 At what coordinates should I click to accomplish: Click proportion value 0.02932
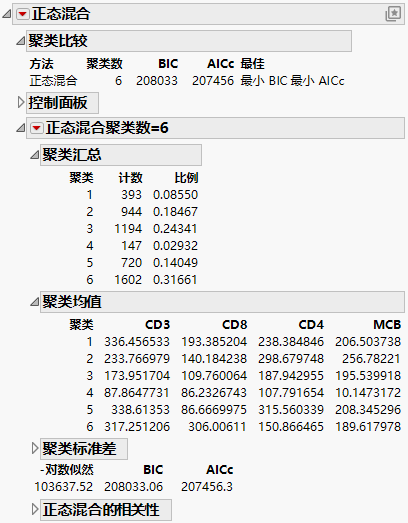175,246
